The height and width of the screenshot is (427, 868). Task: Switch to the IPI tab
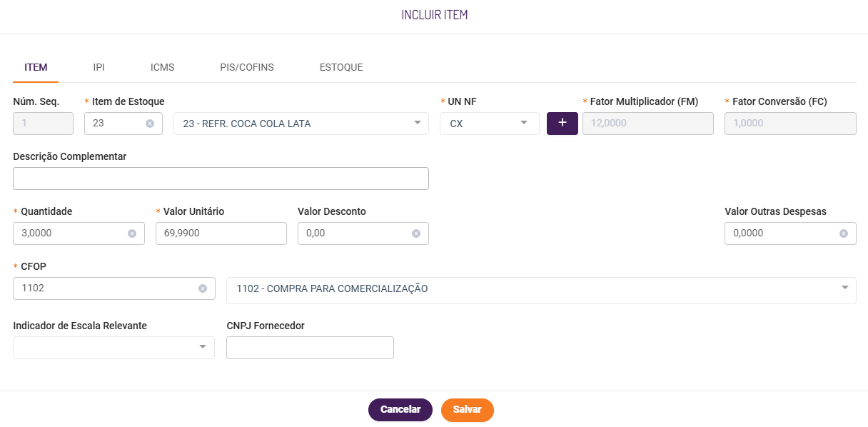pos(99,68)
